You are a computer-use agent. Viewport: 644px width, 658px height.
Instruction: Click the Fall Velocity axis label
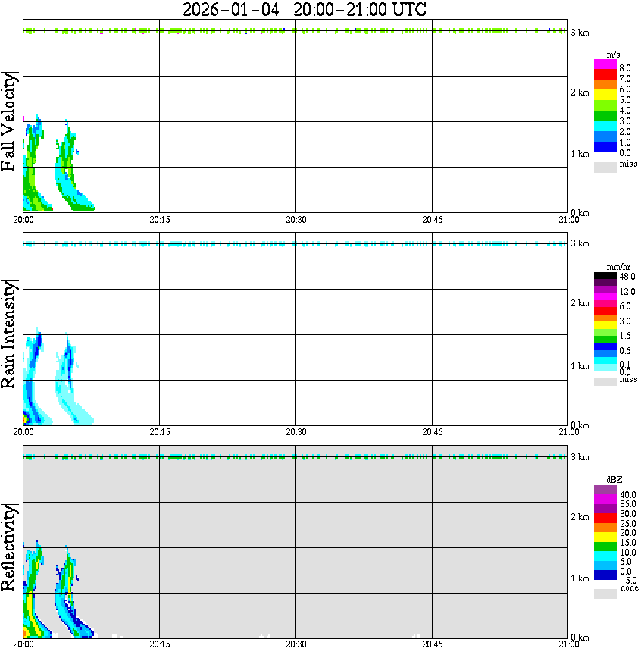tap(8, 121)
